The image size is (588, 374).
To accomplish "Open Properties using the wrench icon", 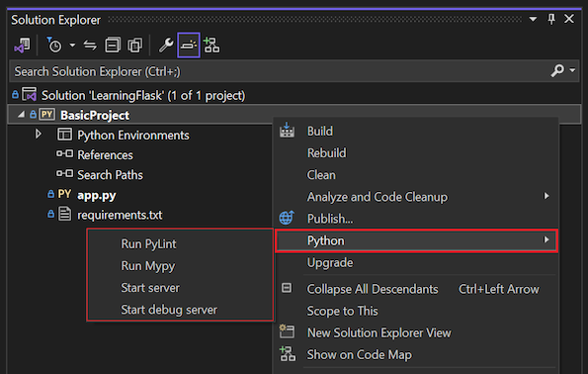I will coord(166,46).
